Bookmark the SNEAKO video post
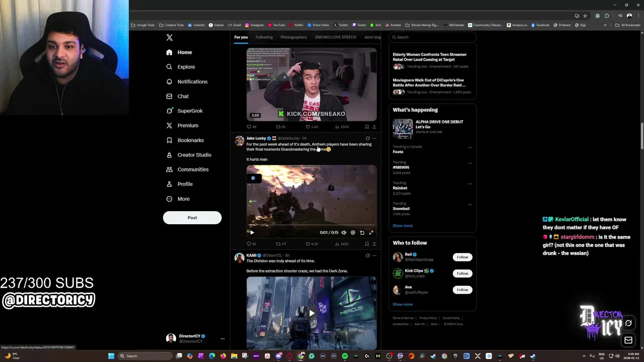The image size is (644, 362). (x=367, y=127)
